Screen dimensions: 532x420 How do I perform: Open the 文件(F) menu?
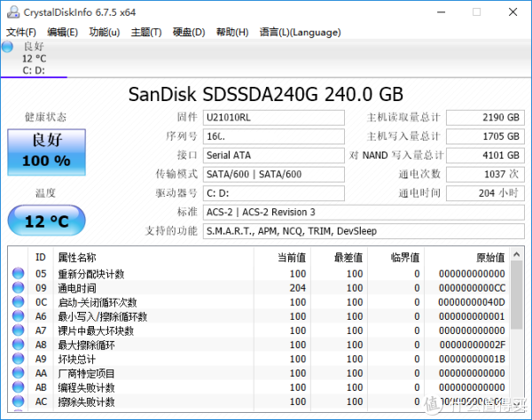point(21,32)
